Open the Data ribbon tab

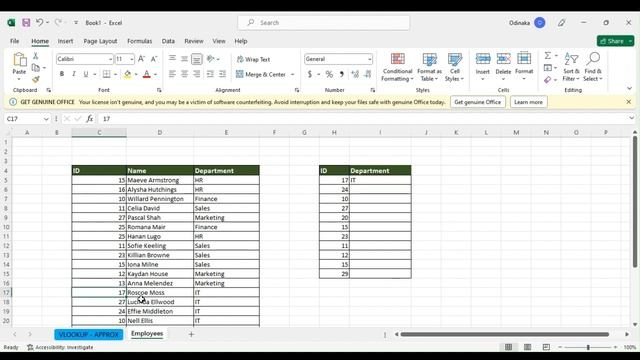[x=168, y=41]
